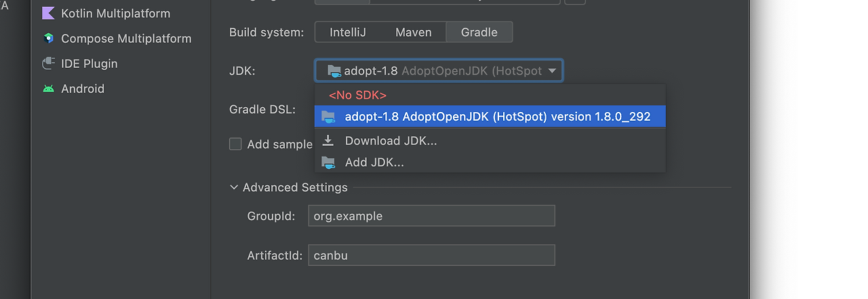Select Kotlin Multiplatform generator icon
Image resolution: width=868 pixels, height=299 pixels.
click(x=48, y=13)
